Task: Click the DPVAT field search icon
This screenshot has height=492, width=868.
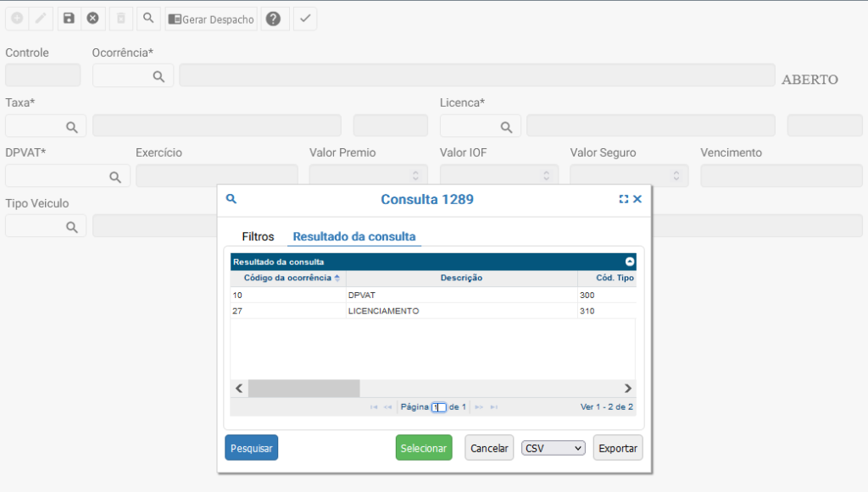Action: tap(115, 177)
